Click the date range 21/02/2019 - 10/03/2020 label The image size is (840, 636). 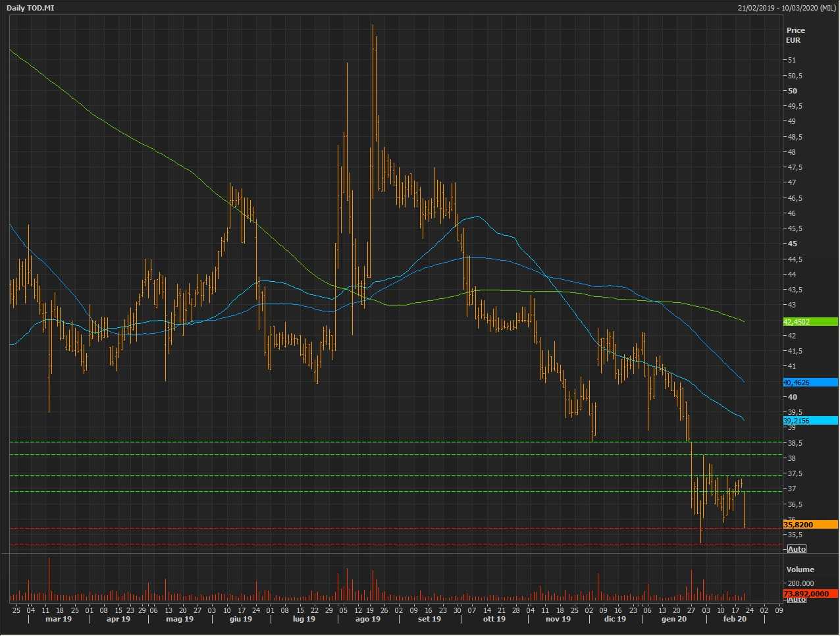click(x=787, y=8)
